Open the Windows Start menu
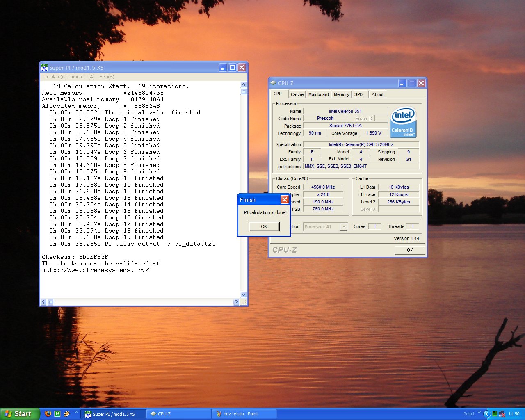This screenshot has height=420, width=525. tap(20, 414)
